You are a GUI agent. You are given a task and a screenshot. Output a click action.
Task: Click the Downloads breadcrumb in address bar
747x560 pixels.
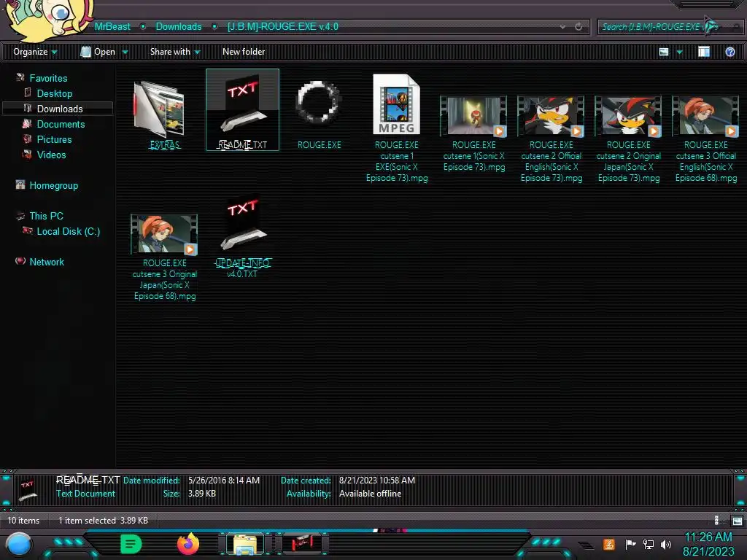[179, 27]
